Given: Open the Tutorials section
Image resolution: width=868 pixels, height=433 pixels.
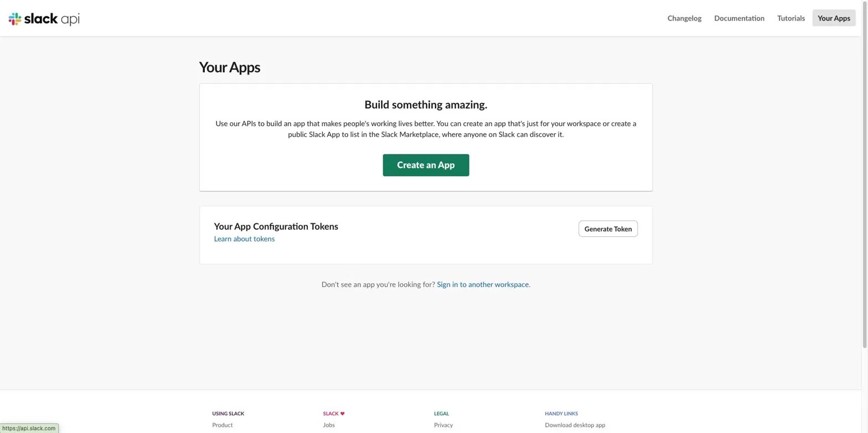Looking at the screenshot, I should [790, 18].
